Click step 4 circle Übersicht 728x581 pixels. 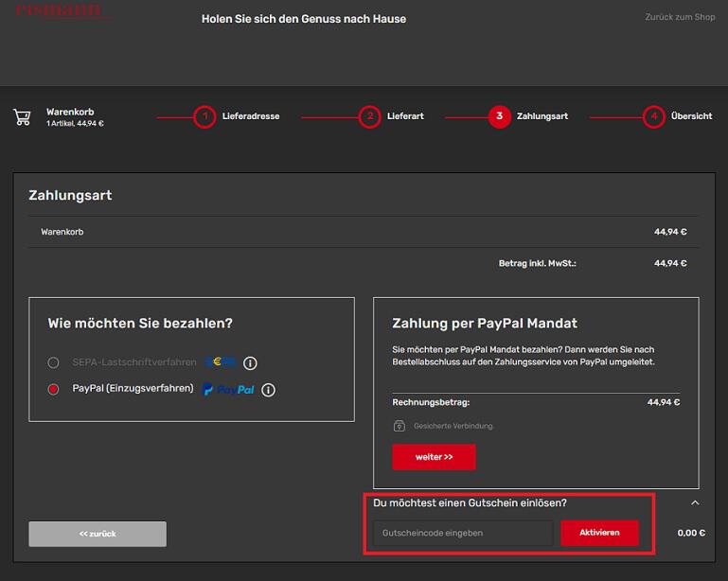point(653,116)
